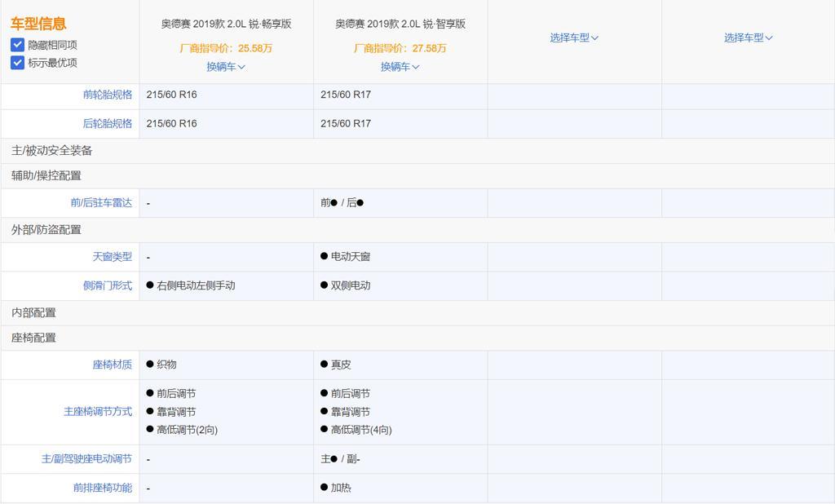The height and width of the screenshot is (504, 835).
Task: Open the fourth column 选择车型 dropdown
Action: click(x=749, y=38)
